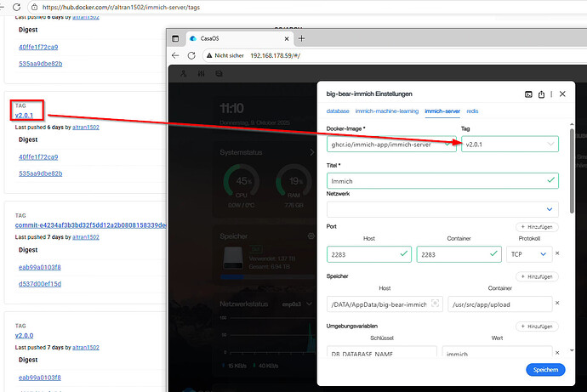
Task: Open the Tag dropdown showing v2.0.1
Action: 510,145
